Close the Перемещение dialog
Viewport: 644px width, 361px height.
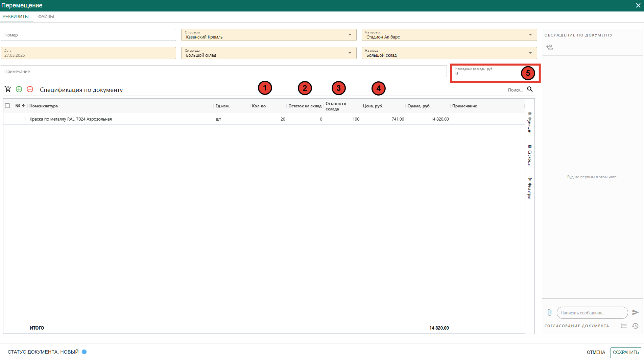click(x=638, y=5)
